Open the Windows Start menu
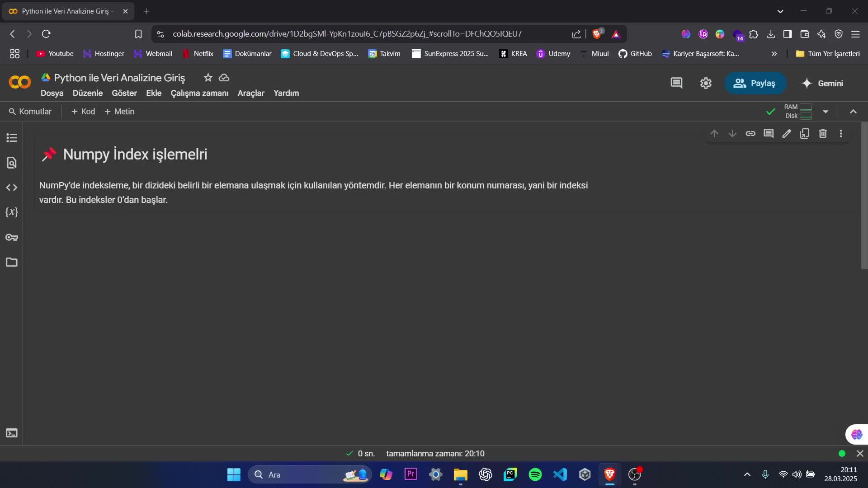 coord(234,474)
